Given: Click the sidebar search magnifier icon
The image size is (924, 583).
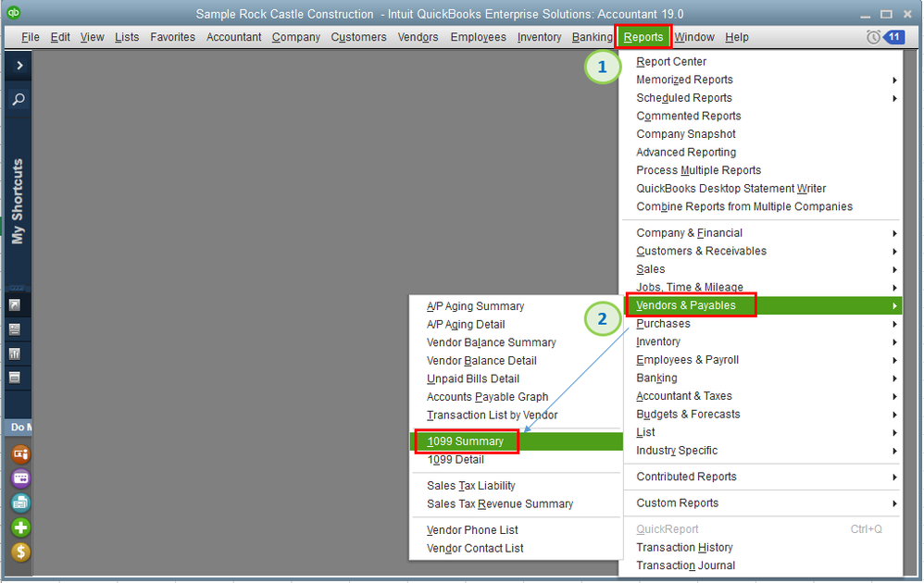Looking at the screenshot, I should pyautogui.click(x=19, y=99).
